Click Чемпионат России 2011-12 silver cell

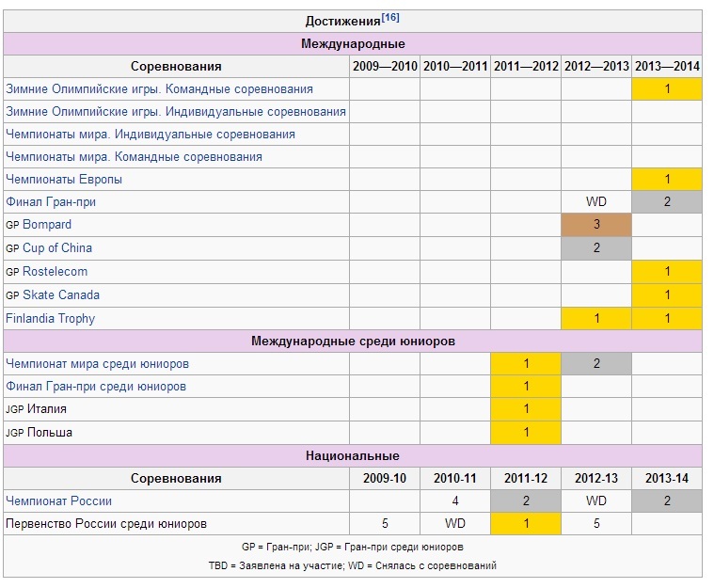tap(526, 501)
